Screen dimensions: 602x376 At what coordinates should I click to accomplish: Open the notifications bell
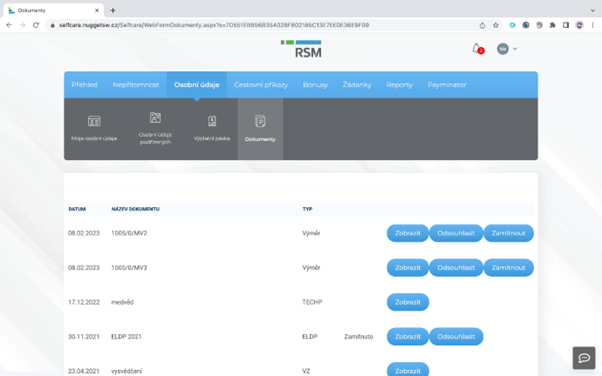pos(476,49)
